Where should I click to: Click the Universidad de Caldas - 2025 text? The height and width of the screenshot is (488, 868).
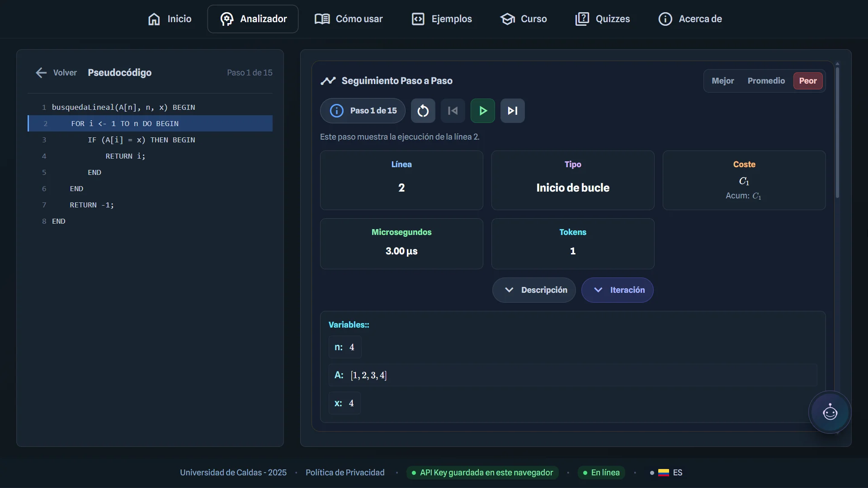(233, 473)
